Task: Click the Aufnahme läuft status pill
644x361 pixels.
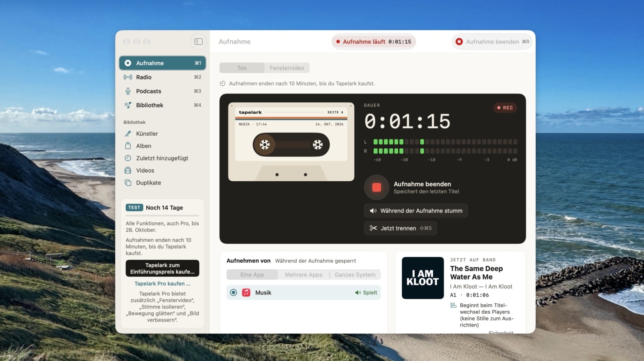Action: tap(374, 42)
